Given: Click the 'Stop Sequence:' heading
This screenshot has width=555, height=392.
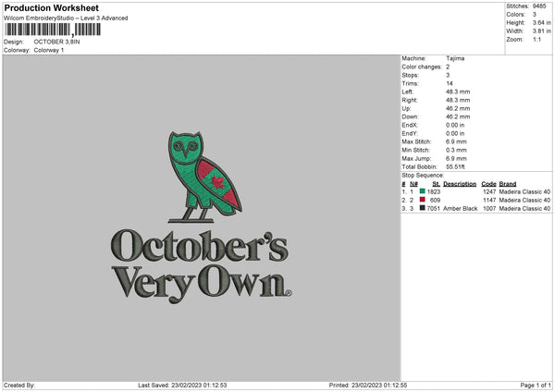Looking at the screenshot, I should [x=423, y=176].
